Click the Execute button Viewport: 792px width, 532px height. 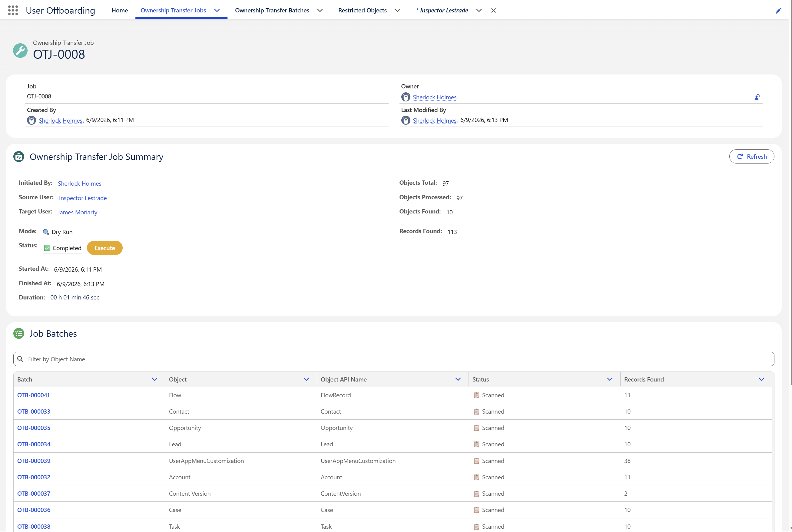pyautogui.click(x=104, y=248)
